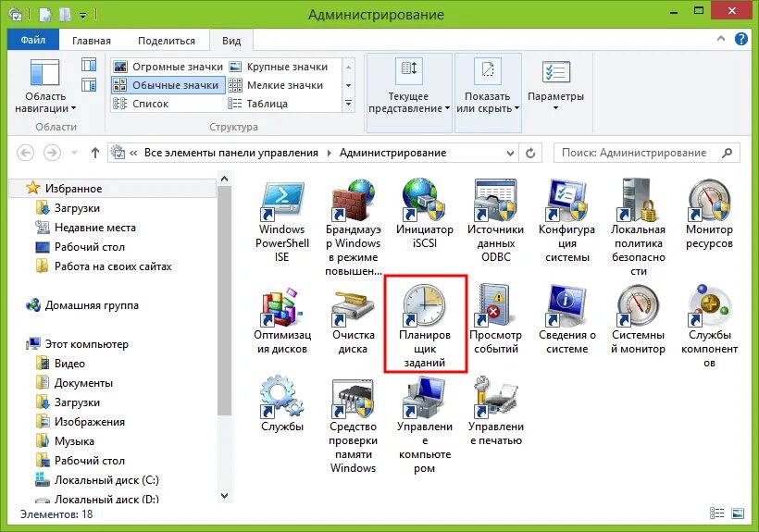Open Источники данных ODBC
This screenshot has width=759, height=532.
pyautogui.click(x=495, y=221)
